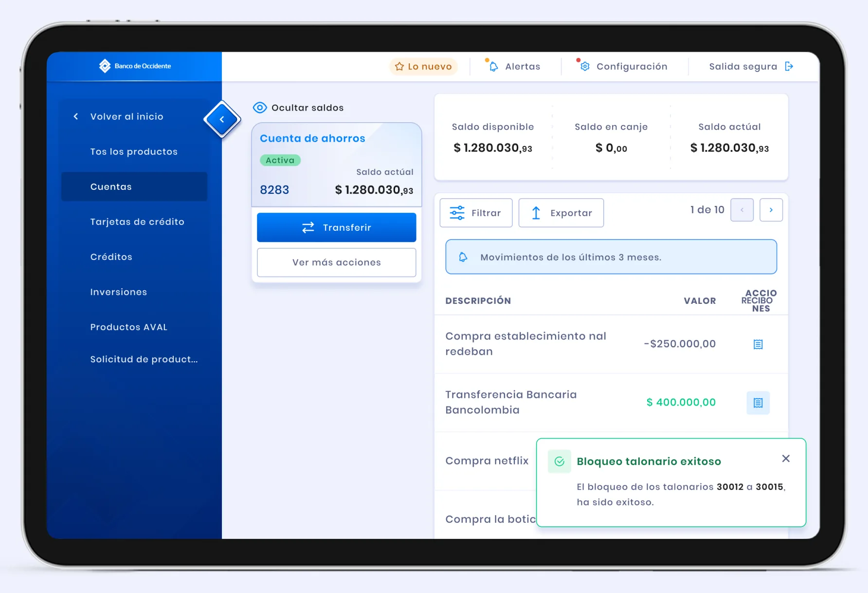Click the Activa status badge
Viewport: 868px width, 593px height.
280,160
